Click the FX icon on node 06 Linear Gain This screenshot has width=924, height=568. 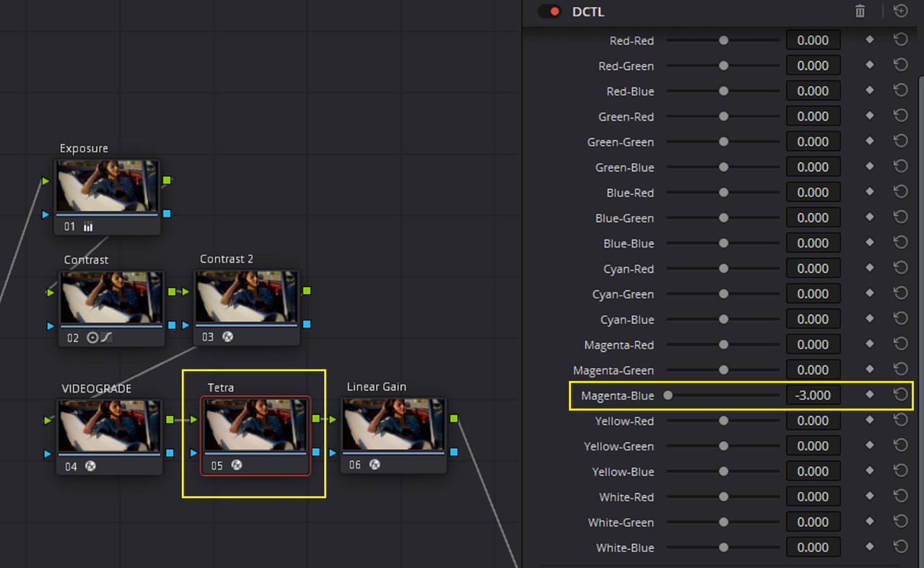375,465
